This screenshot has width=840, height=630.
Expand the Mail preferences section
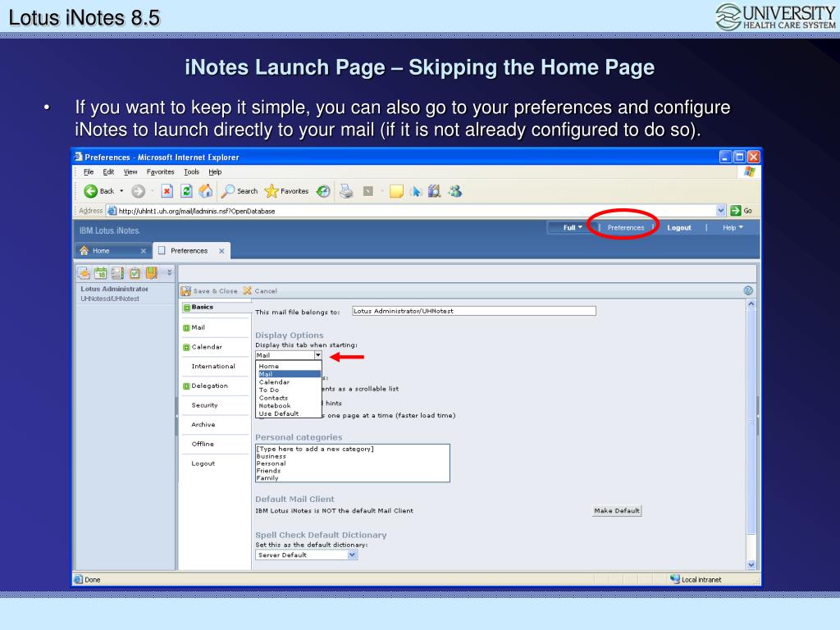186,328
